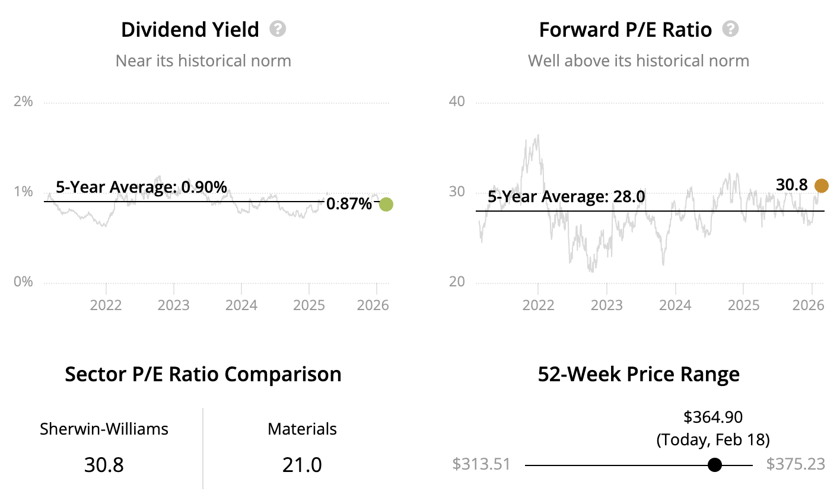This screenshot has width=840, height=504.
Task: Click the black 52-week range position dot
Action: (x=715, y=465)
